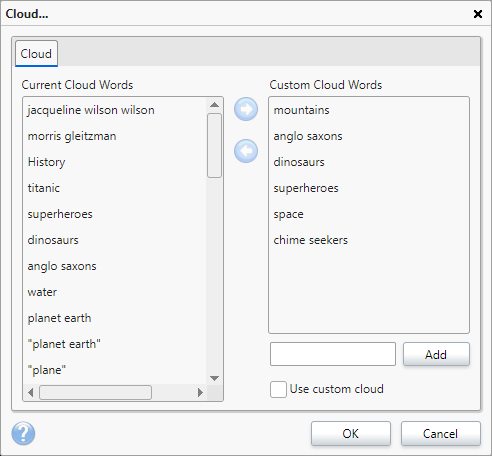The image size is (492, 456).
Task: Click the custom word text input field
Action: (x=333, y=354)
